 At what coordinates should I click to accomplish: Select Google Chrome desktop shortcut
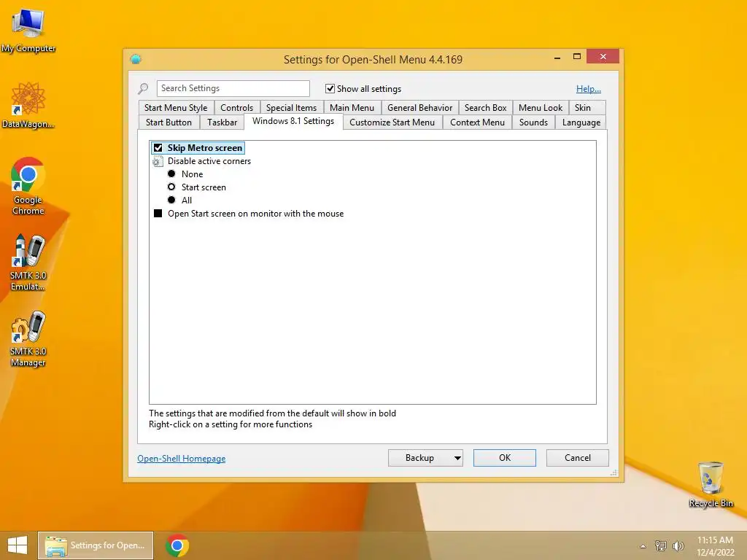tap(28, 186)
